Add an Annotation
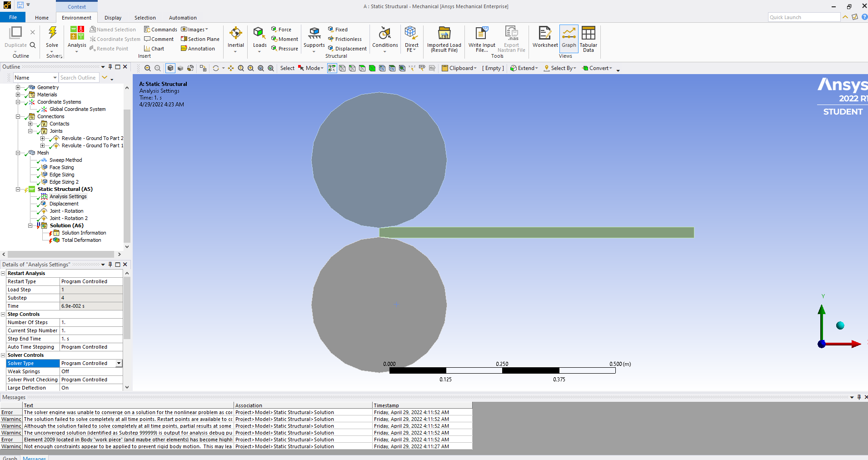The width and height of the screenshot is (868, 460). coord(198,49)
